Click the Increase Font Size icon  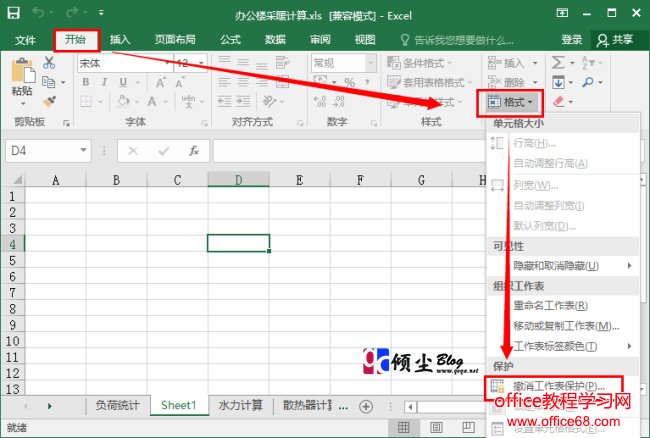[x=161, y=82]
